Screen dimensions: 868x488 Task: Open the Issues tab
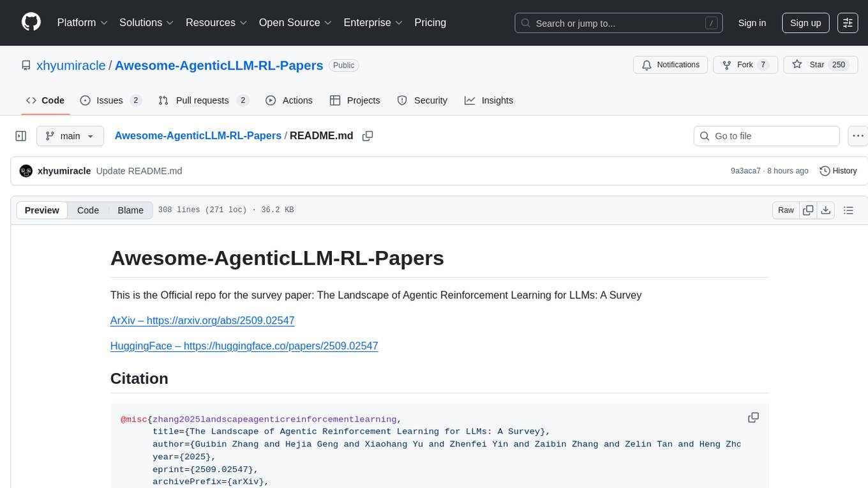pyautogui.click(x=110, y=100)
